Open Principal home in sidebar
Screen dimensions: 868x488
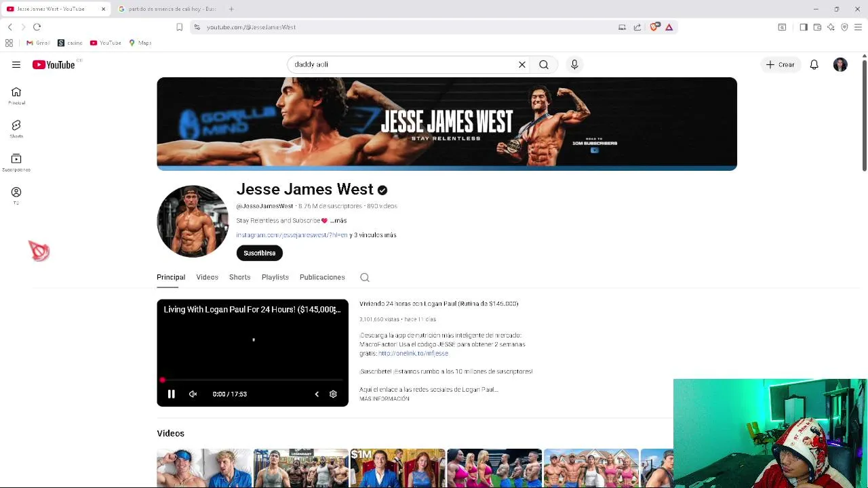(16, 96)
